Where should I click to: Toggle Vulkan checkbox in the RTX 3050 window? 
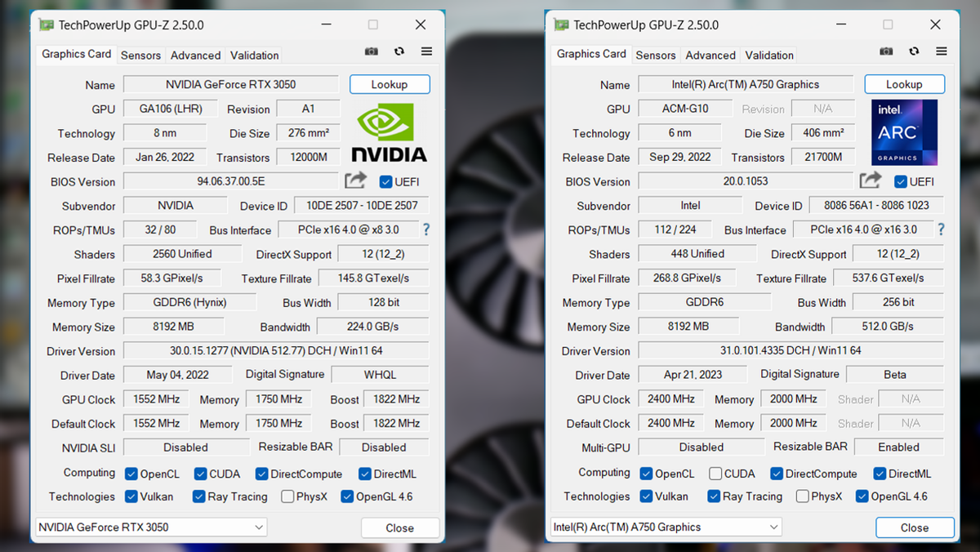[x=131, y=496]
